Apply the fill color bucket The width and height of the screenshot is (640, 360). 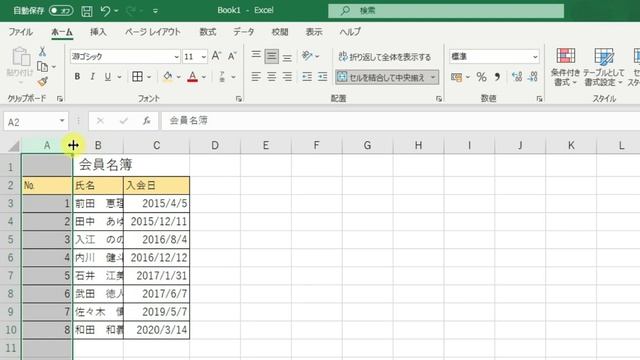(167, 77)
